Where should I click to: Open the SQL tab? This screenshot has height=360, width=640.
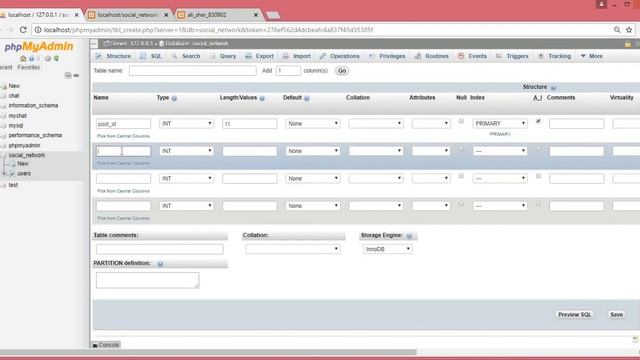(x=151, y=56)
